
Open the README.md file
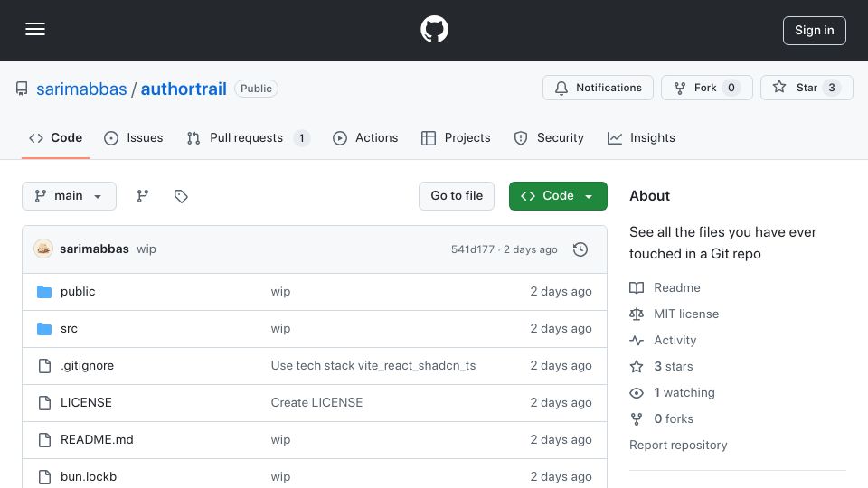pos(97,440)
